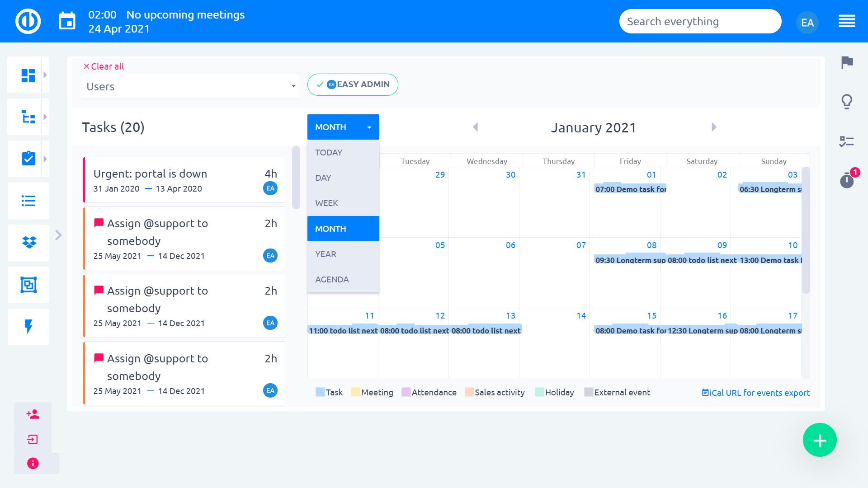Open the stopwatch timer with notification badge
This screenshot has width=868, height=488.
[x=847, y=180]
